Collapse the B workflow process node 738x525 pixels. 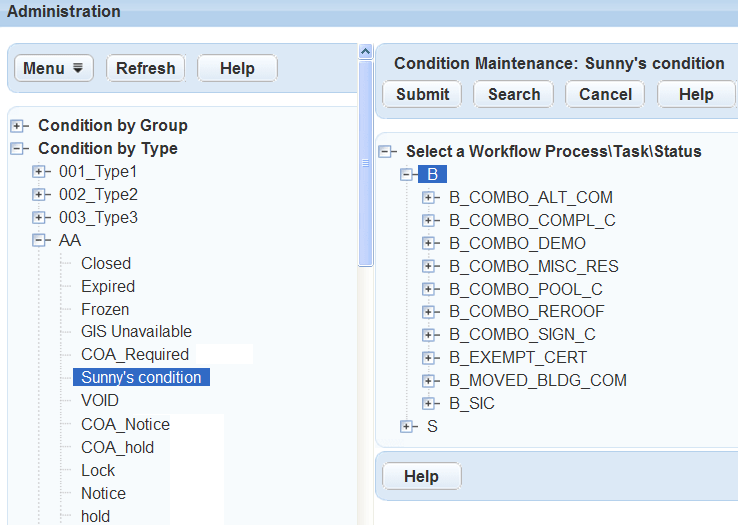(407, 175)
